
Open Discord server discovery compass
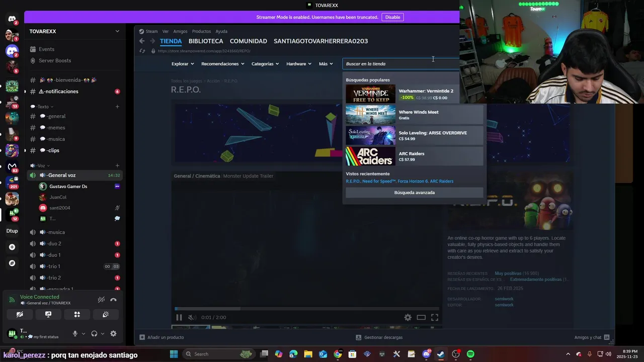pos(12,263)
